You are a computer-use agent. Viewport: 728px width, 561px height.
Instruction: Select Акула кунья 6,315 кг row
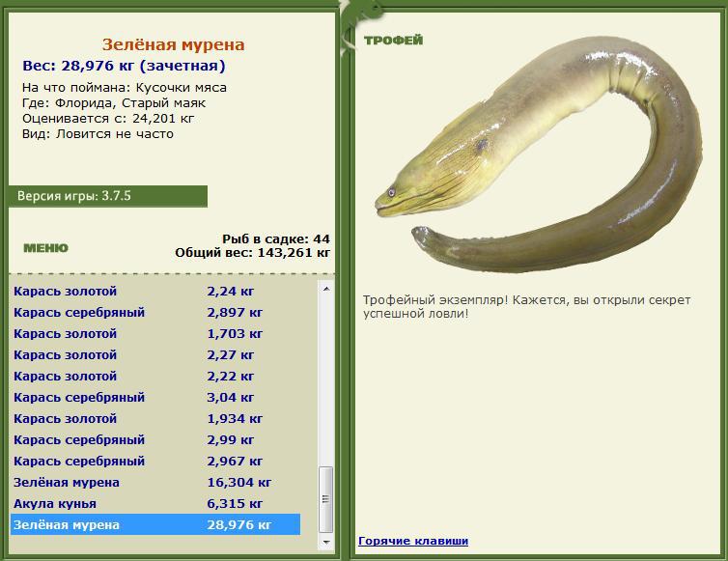point(155,504)
